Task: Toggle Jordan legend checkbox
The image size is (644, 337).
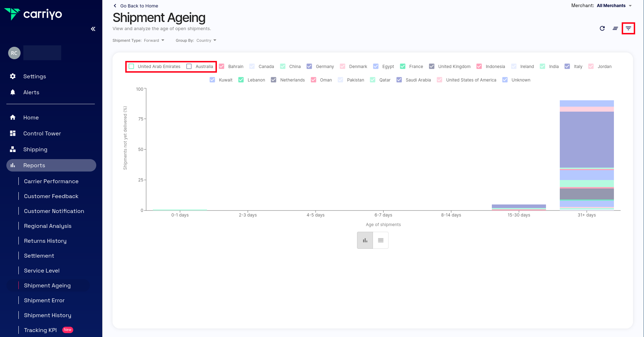Action: [x=591, y=66]
